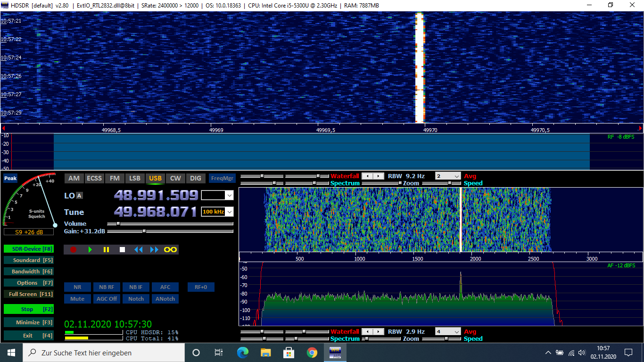Switch to CW mode
Viewport: 644px width, 362px height.
tap(175, 178)
